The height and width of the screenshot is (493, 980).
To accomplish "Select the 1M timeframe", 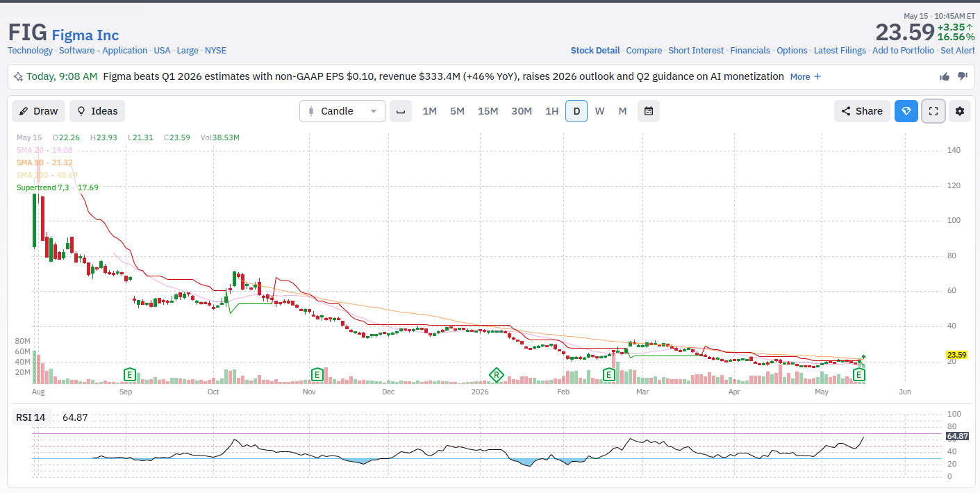I will pos(430,111).
